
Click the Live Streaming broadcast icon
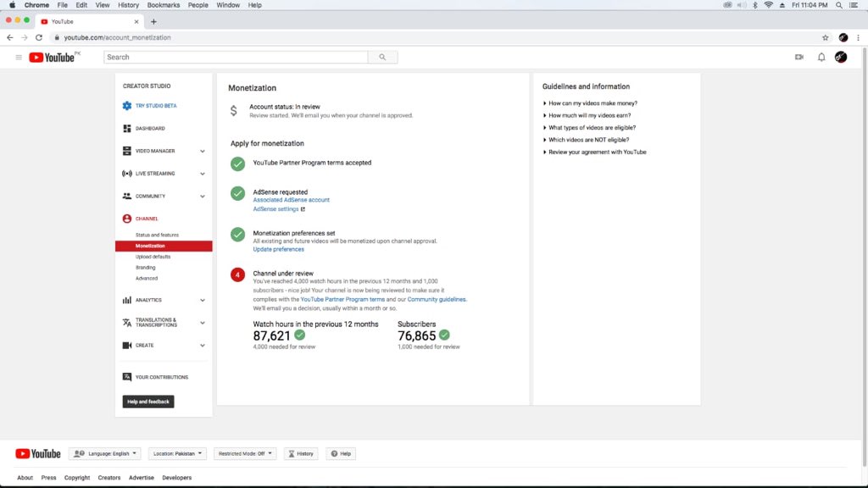click(x=127, y=173)
